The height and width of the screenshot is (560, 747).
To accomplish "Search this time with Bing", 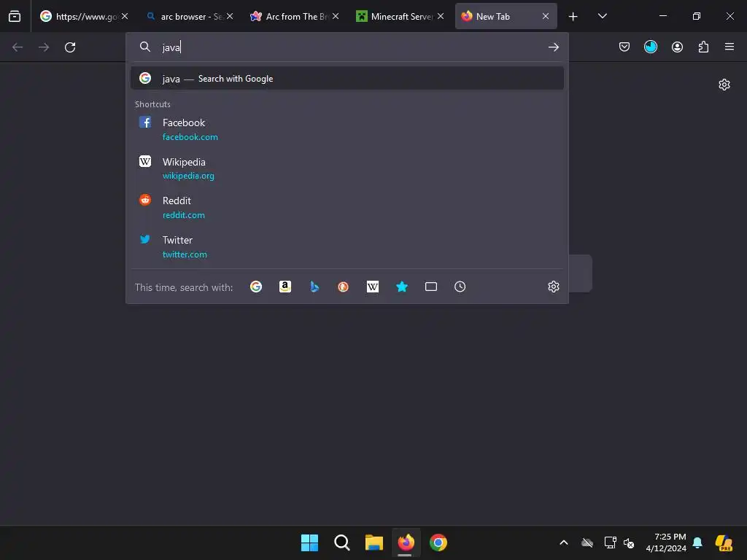I will (314, 287).
